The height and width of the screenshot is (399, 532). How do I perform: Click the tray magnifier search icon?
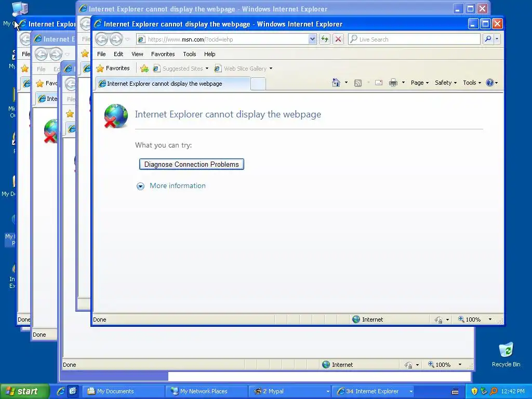pyautogui.click(x=494, y=391)
